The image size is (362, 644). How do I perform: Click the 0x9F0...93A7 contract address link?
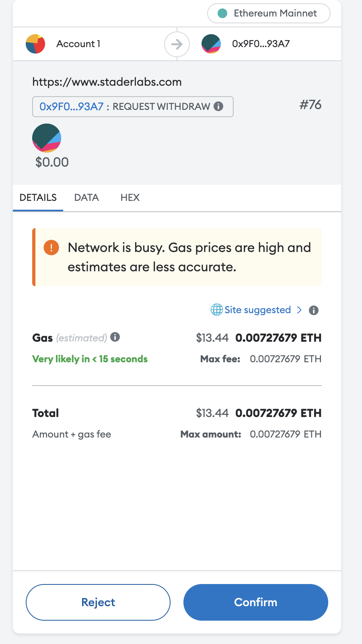[x=71, y=107]
